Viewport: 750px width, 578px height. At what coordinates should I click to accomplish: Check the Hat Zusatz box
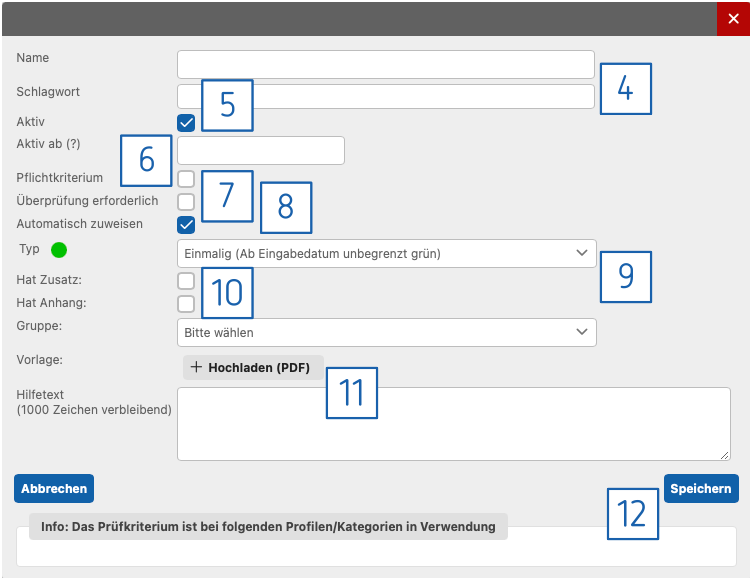tap(186, 281)
